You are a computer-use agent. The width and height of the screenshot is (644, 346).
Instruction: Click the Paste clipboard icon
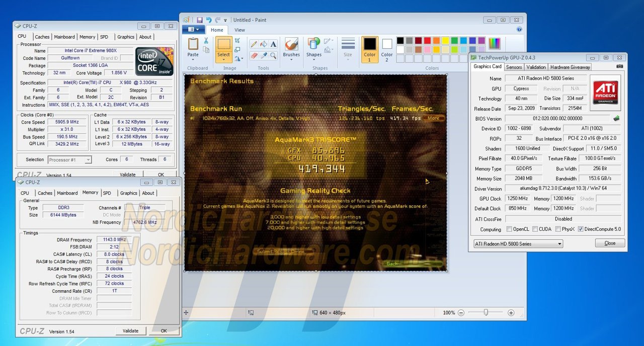[193, 44]
